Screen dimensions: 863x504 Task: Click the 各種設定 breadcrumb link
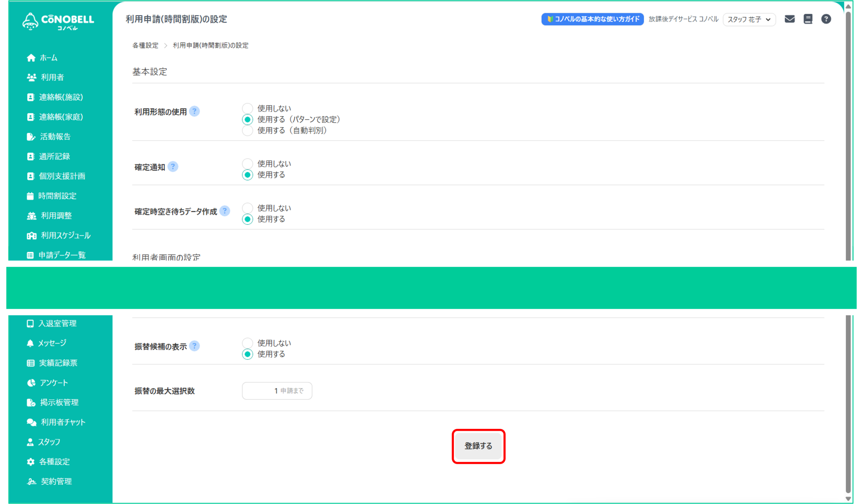(x=145, y=46)
